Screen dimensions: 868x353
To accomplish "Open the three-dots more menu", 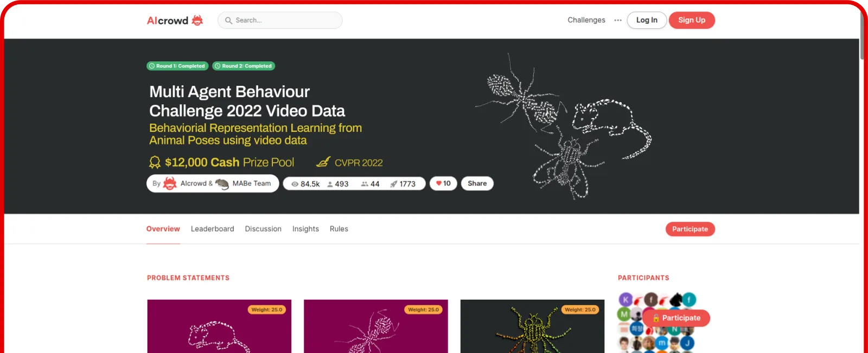I will point(618,20).
